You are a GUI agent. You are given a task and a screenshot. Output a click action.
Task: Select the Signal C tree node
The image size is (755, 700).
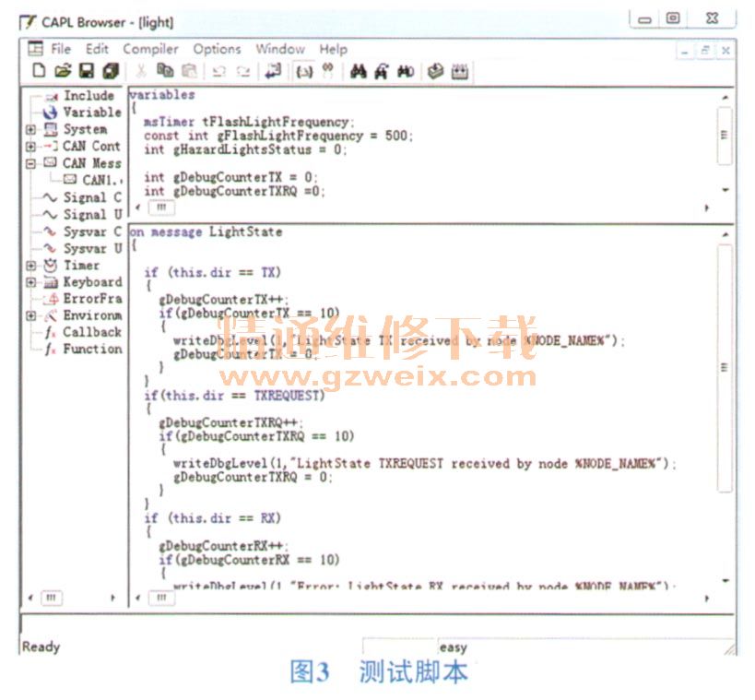[x=92, y=197]
